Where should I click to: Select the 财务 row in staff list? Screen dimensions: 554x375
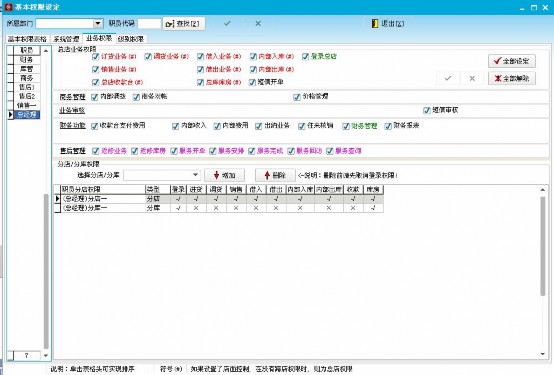pyautogui.click(x=26, y=60)
